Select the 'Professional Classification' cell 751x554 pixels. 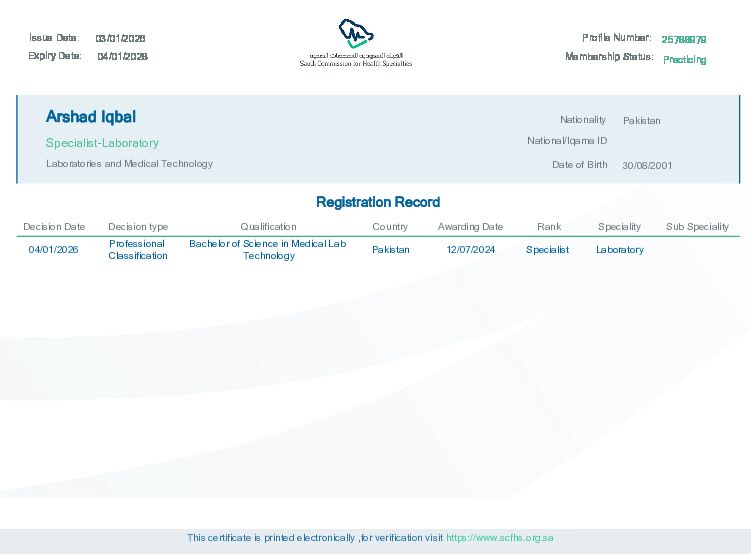click(138, 249)
